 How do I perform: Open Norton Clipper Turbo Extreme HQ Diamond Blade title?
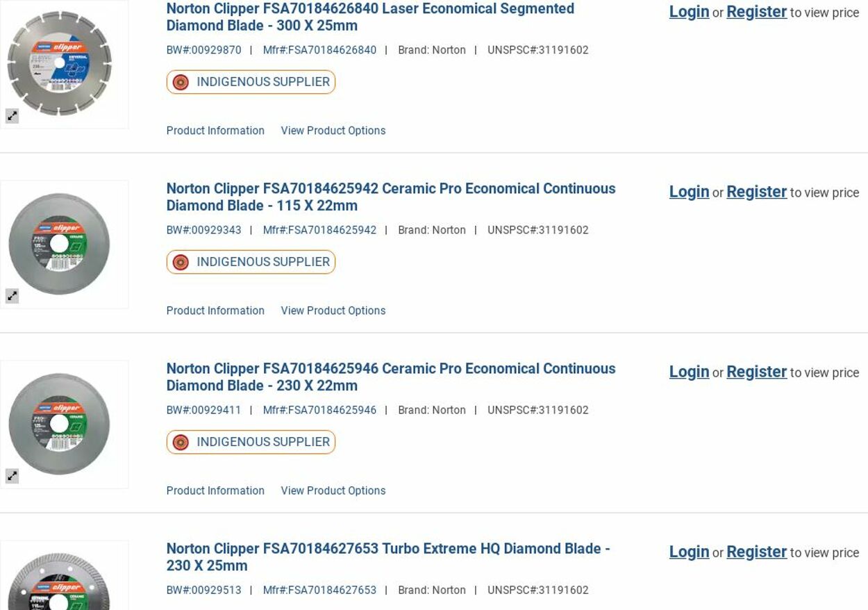point(387,557)
